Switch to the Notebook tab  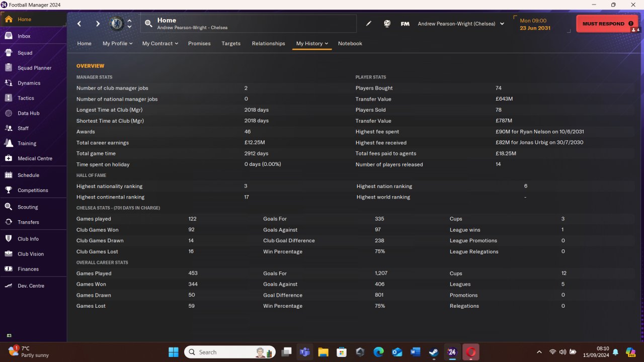click(x=350, y=43)
